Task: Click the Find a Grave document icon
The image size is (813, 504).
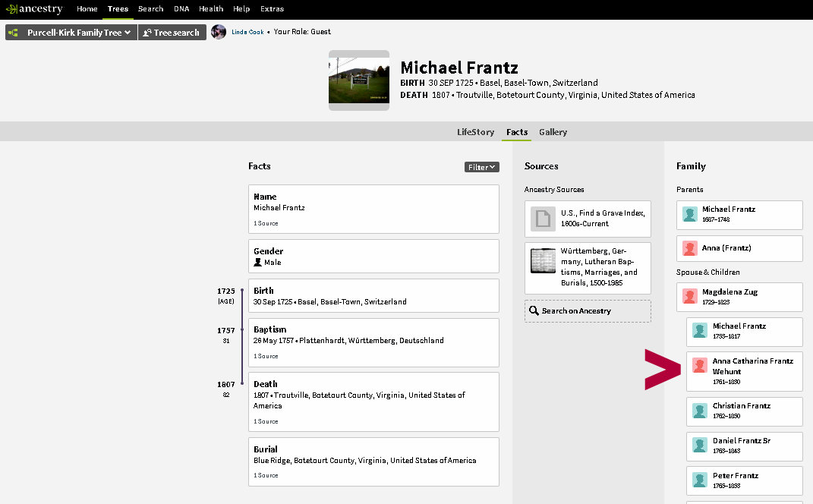Action: [x=543, y=219]
